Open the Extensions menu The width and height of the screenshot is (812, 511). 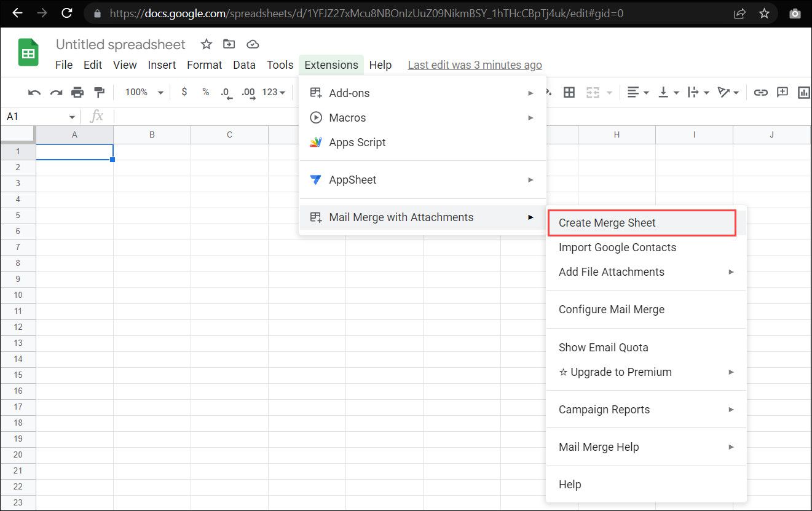[331, 64]
